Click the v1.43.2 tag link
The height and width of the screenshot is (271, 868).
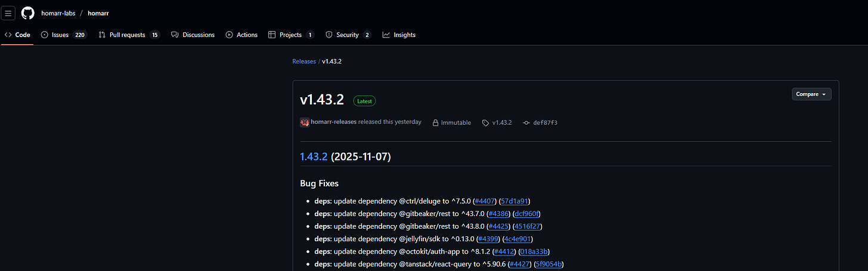[497, 122]
